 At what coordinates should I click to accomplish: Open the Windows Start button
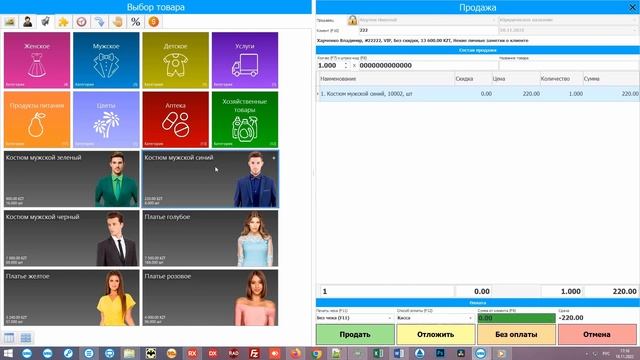[x=8, y=353]
